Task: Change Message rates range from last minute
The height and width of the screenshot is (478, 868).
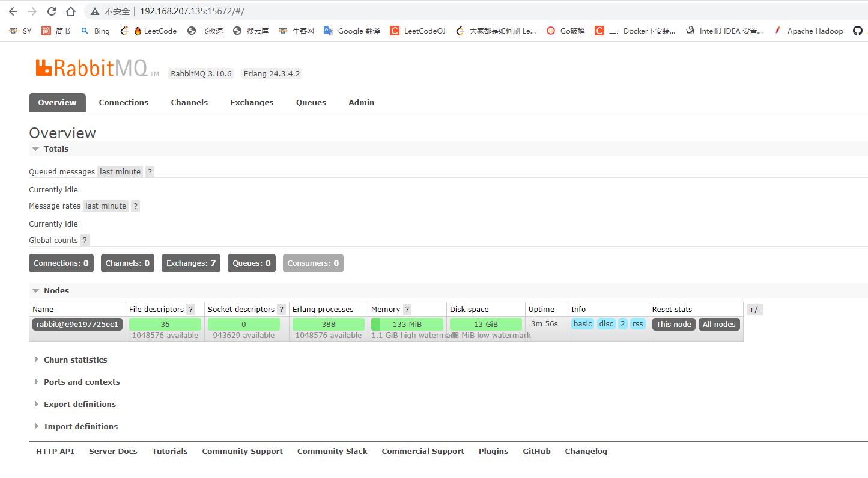Action: pyautogui.click(x=106, y=206)
